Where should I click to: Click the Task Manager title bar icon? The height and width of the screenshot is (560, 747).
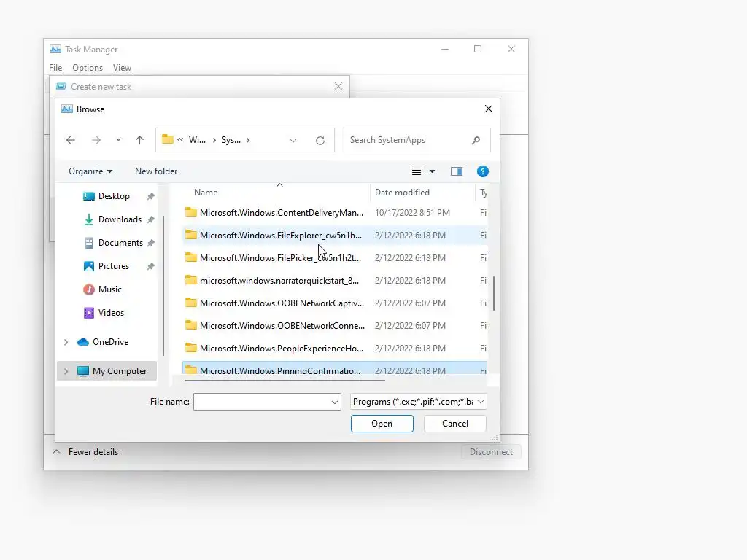(x=55, y=49)
